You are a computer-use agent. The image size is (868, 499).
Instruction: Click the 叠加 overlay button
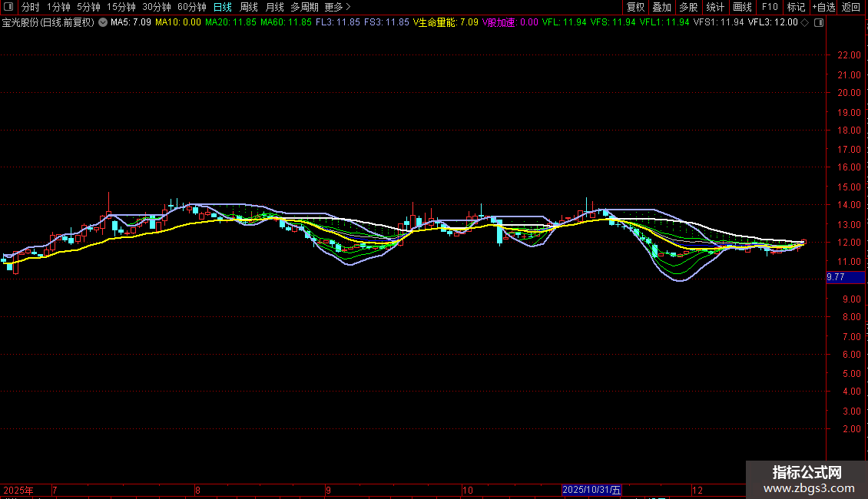662,7
